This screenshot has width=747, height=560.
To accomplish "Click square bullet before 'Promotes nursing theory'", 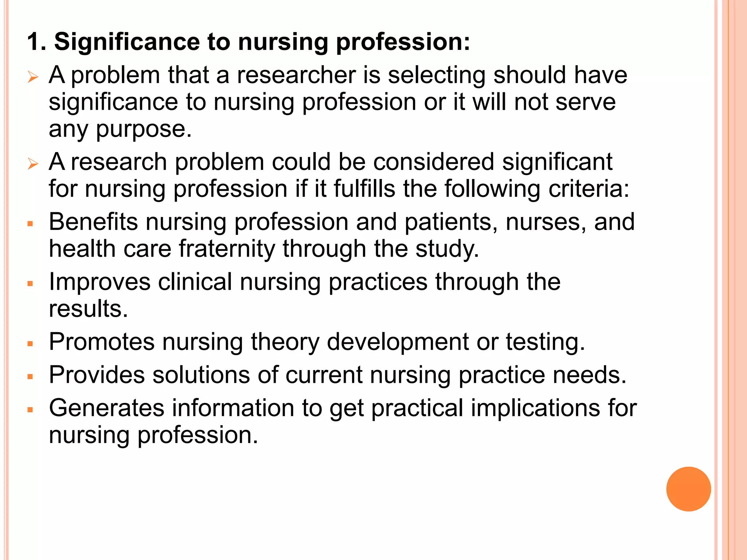I will [30, 343].
